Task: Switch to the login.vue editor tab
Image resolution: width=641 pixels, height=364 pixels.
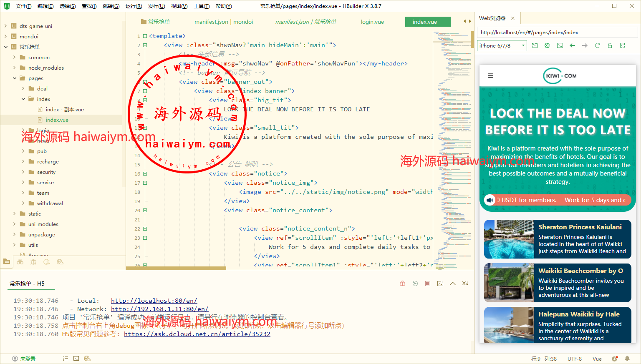Action: coord(372,22)
